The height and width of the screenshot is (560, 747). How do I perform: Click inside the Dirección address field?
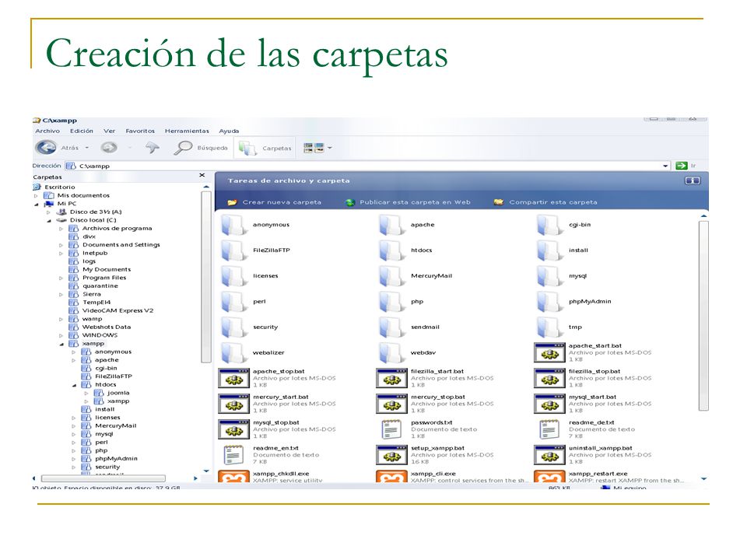coord(366,166)
